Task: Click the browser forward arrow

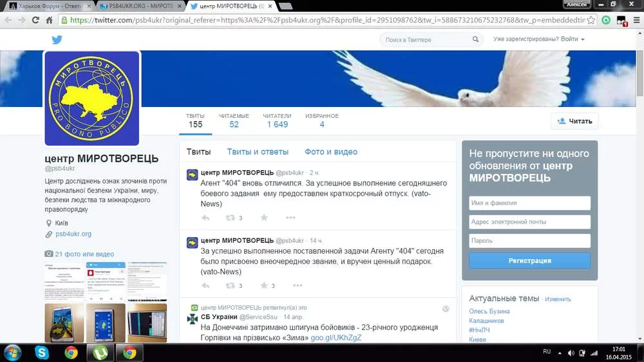Action: [x=22, y=20]
